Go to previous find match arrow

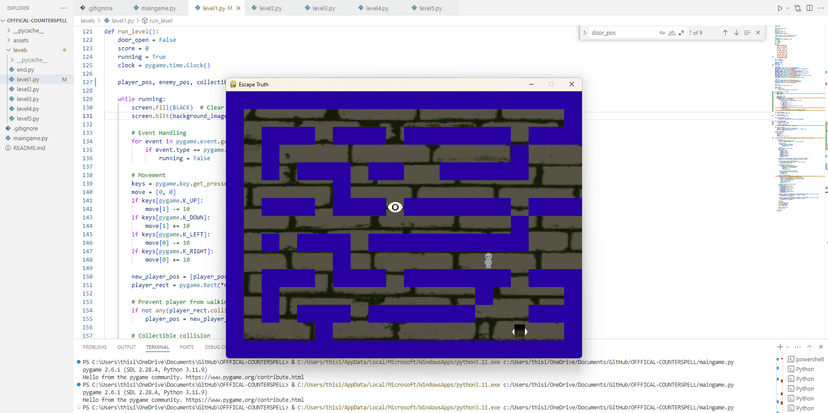coord(725,33)
